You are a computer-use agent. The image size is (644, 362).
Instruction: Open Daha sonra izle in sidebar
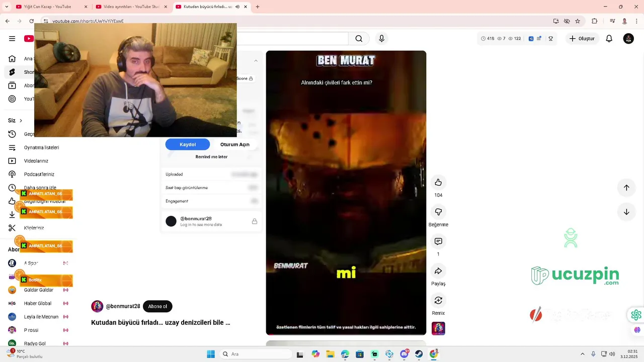40,188
